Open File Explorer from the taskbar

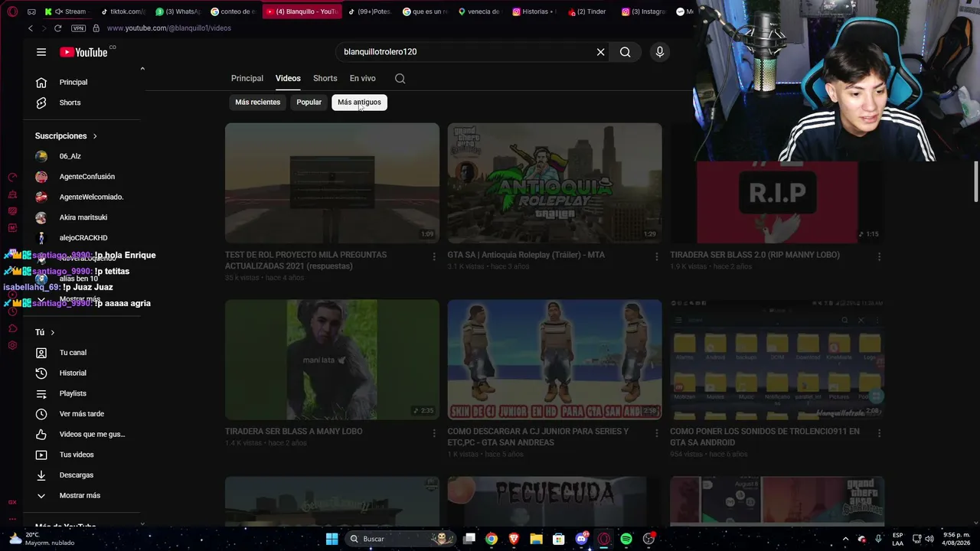click(536, 539)
